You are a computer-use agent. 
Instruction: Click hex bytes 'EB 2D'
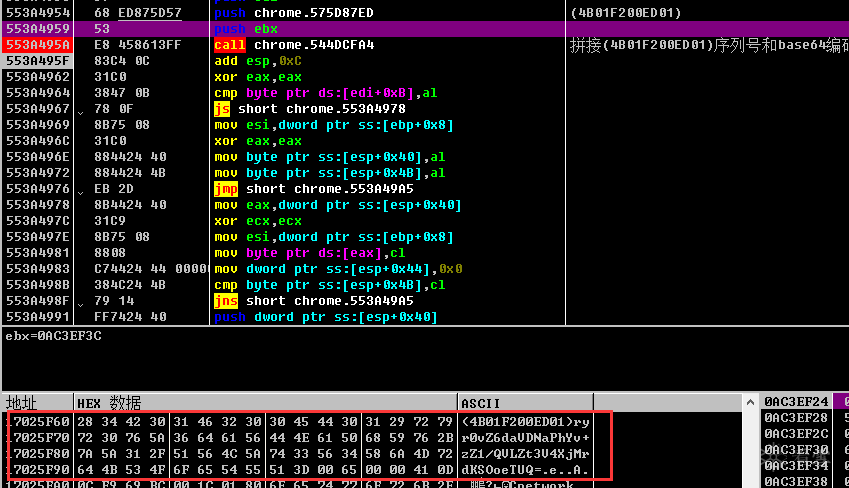(114, 189)
